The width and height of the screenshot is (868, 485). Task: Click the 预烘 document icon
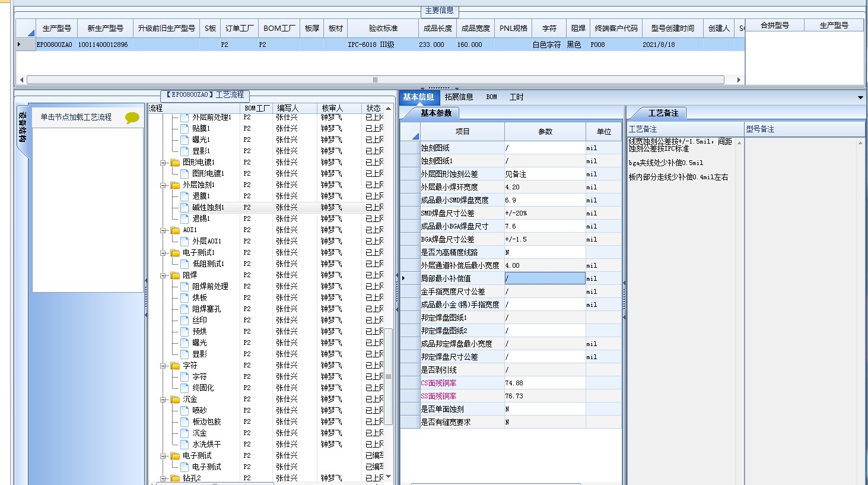coord(185,332)
